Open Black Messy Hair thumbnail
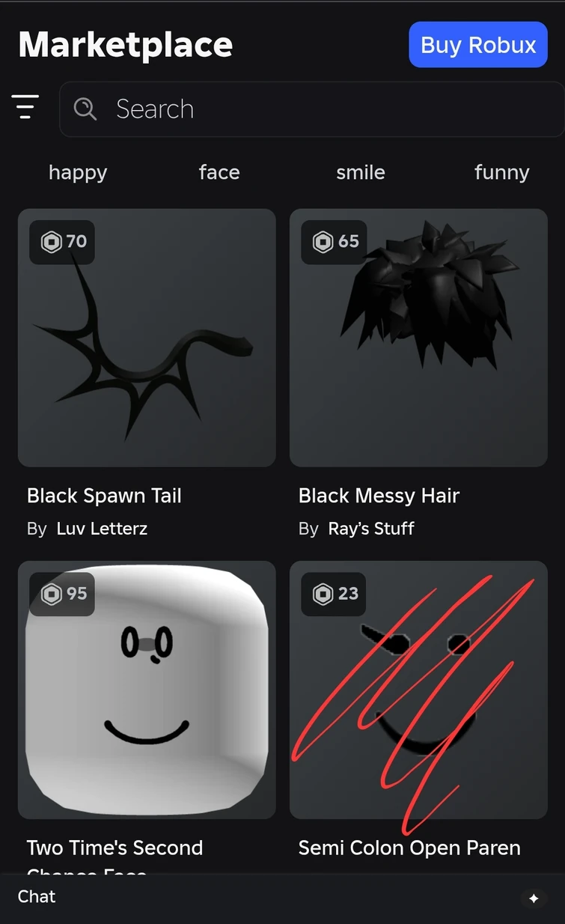The image size is (565, 924). (418, 338)
